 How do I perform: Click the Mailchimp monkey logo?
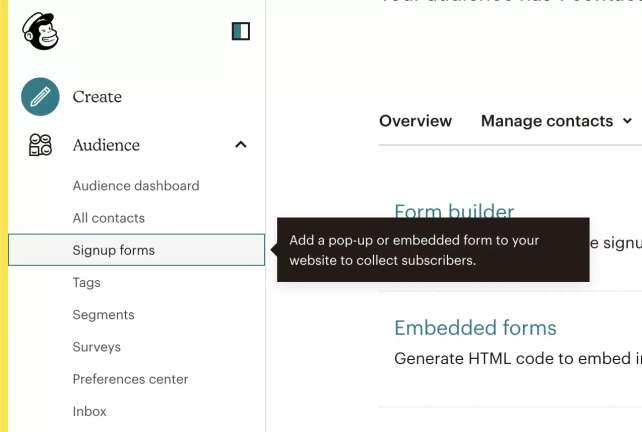click(x=40, y=31)
